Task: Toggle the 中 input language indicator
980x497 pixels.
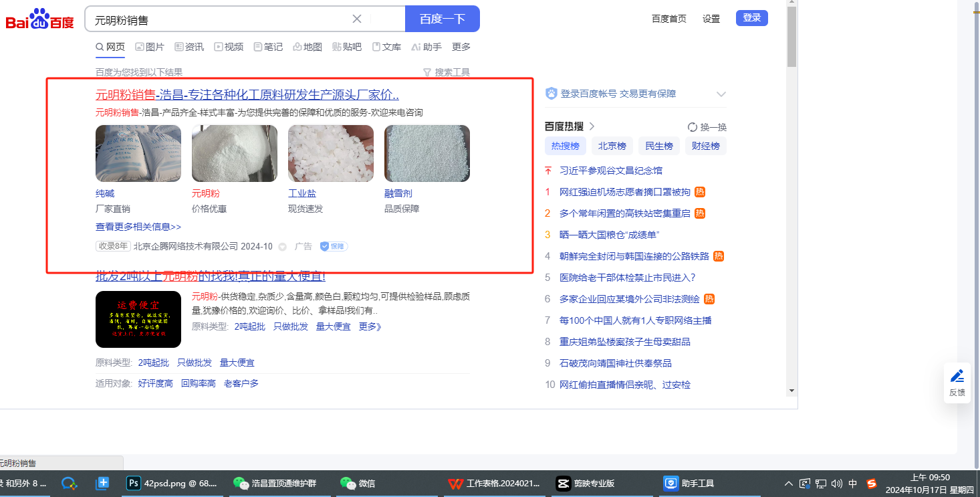Action: (x=853, y=483)
